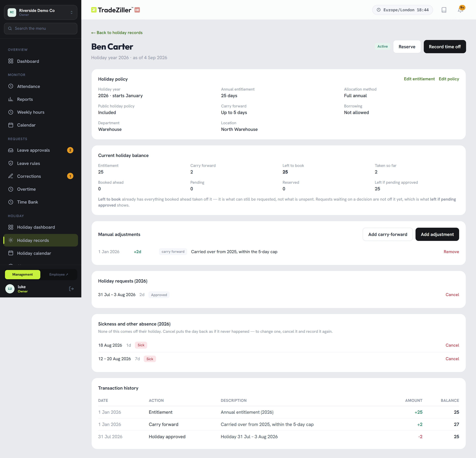Click the Leave approvals badge showing 2
Image resolution: width=476 pixels, height=458 pixels.
70,150
